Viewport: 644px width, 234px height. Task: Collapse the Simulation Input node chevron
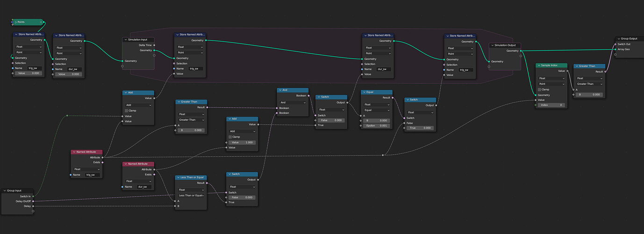pos(126,40)
